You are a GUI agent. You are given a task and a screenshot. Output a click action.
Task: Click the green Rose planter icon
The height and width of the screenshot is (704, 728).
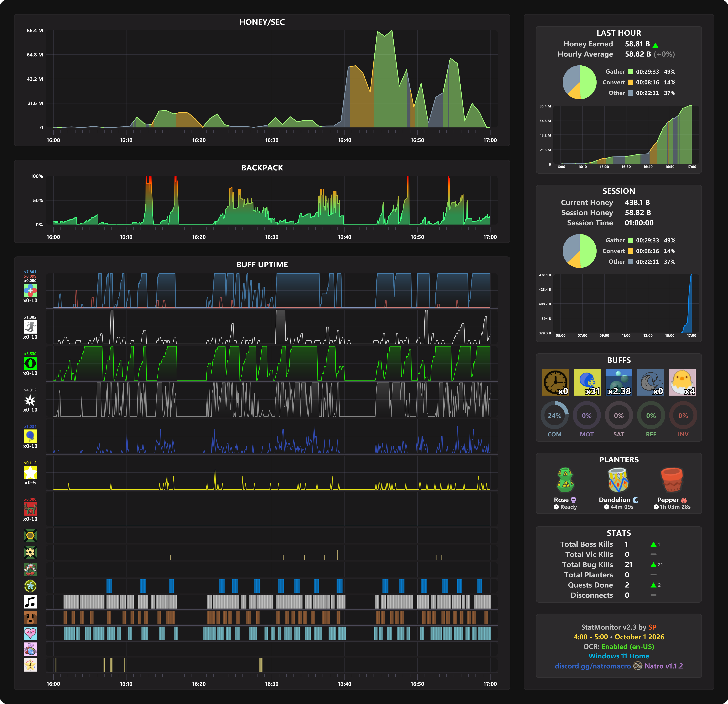pos(565,480)
